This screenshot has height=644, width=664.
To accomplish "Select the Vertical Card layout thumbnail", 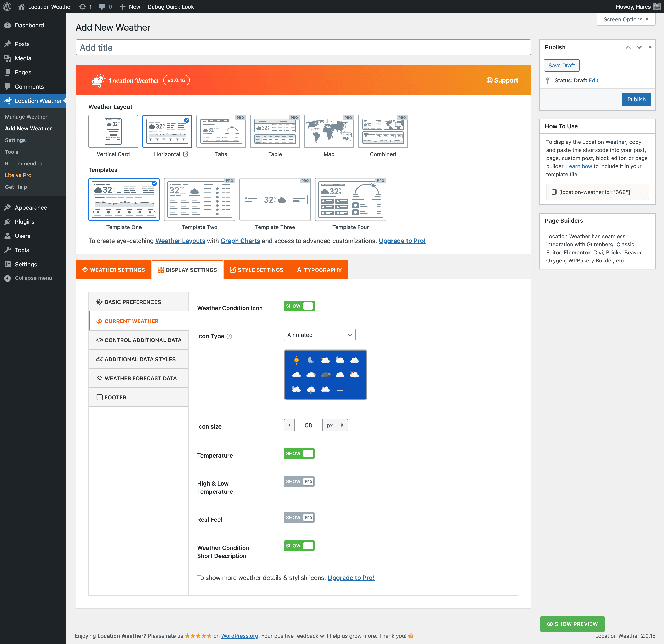I will pyautogui.click(x=113, y=131).
